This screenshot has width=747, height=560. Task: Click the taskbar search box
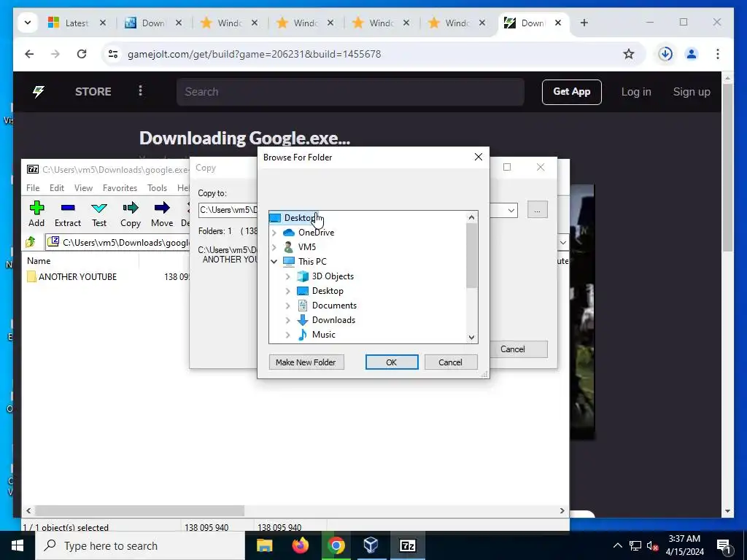coord(140,545)
